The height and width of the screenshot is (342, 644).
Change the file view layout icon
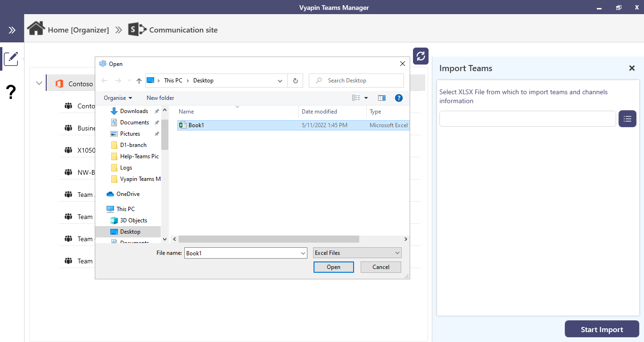tap(356, 98)
